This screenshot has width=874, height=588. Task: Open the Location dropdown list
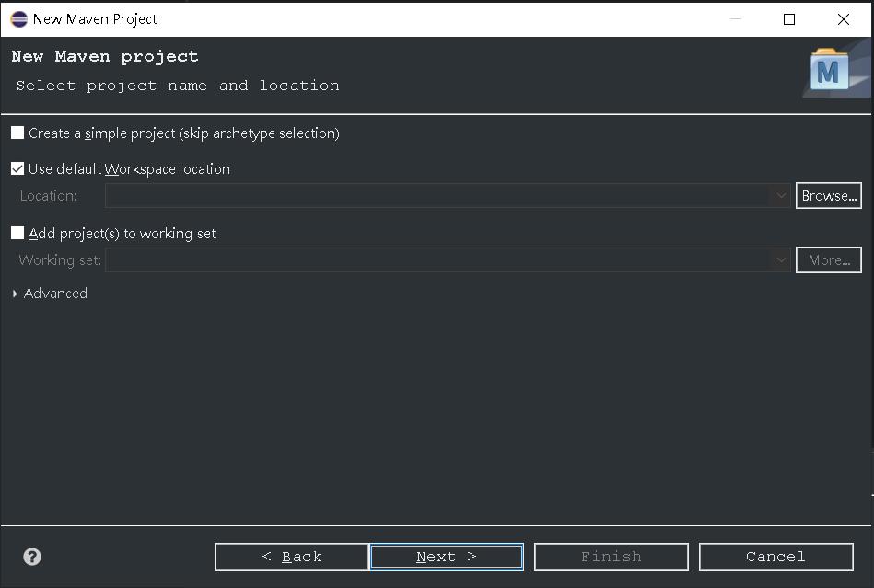pyautogui.click(x=781, y=195)
